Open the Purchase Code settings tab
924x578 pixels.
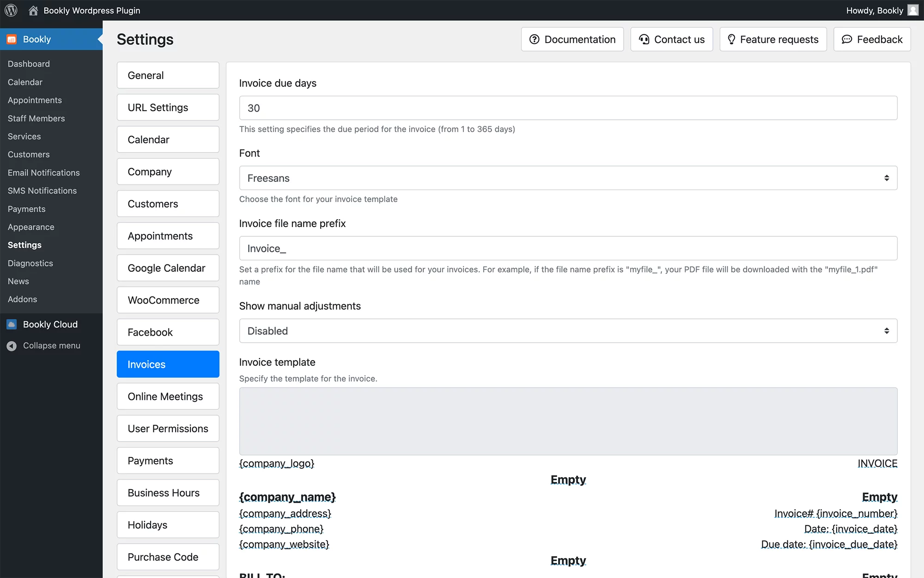pos(168,557)
